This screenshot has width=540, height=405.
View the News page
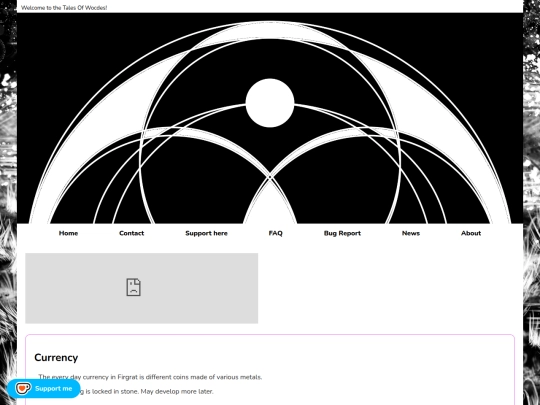[x=411, y=233]
